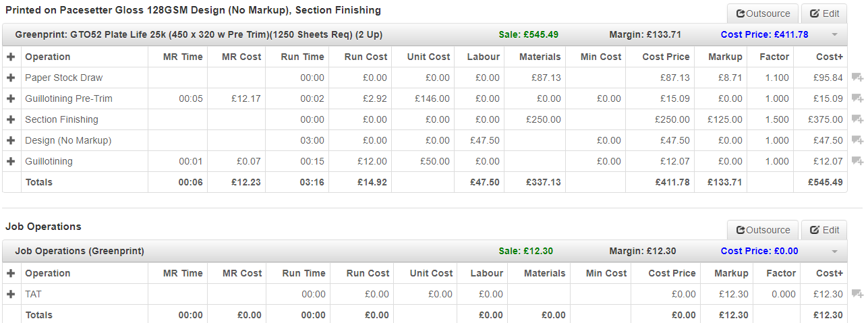
Task: Expand the TAT operation row plus icon
Action: point(11,294)
